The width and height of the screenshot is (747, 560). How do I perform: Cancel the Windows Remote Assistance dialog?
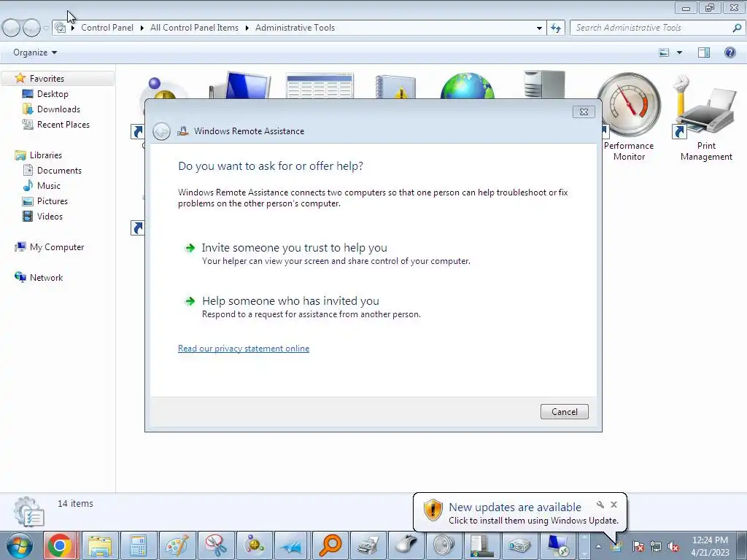click(564, 412)
